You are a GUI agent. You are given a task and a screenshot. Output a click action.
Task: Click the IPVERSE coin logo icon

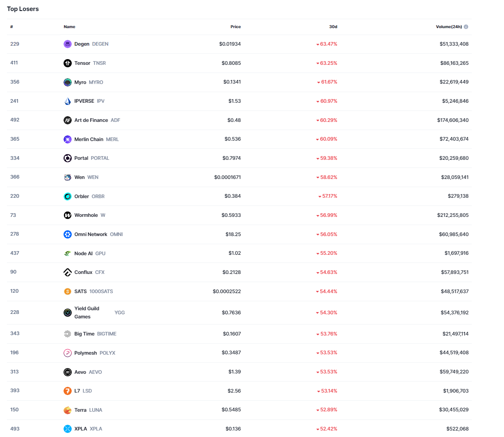point(68,101)
